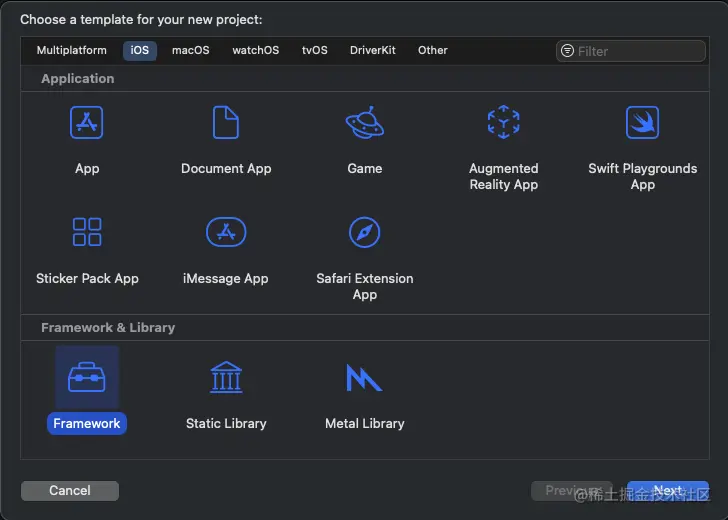
Task: Open the watchOS tab
Action: pos(256,50)
